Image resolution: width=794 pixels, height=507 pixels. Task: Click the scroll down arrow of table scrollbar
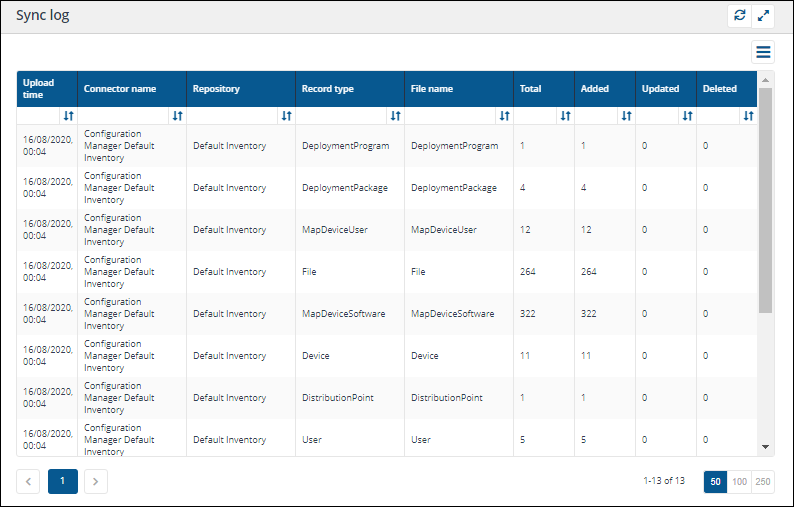[x=766, y=447]
